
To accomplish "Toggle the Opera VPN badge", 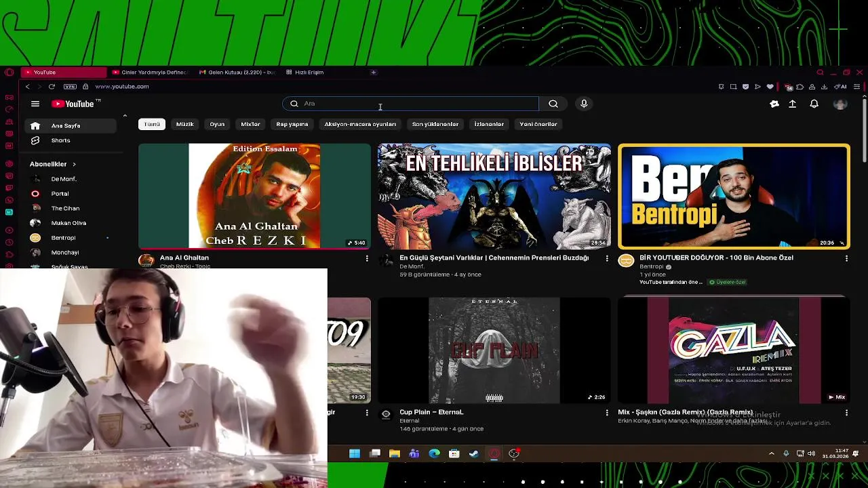I will [70, 87].
